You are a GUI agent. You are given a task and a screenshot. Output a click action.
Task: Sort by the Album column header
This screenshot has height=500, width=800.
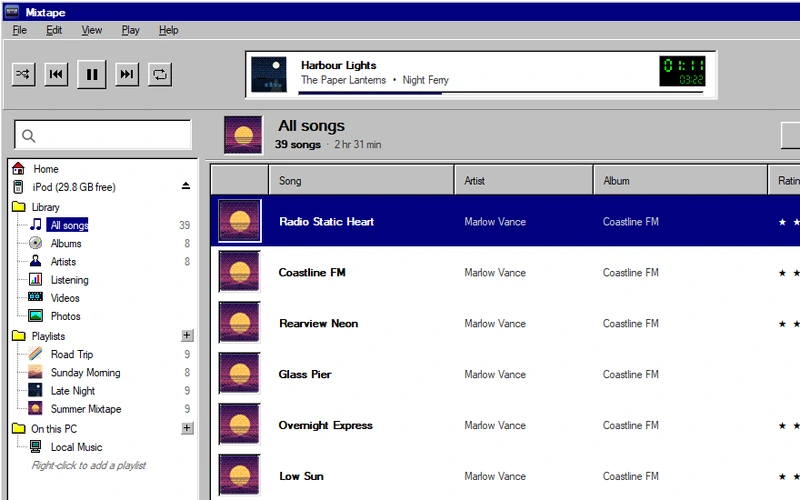tap(681, 180)
